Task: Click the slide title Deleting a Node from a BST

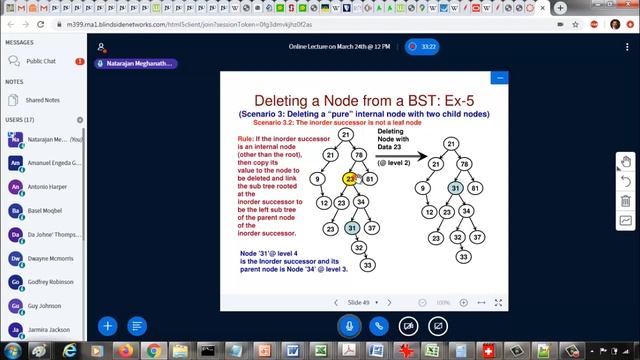Action: 364,100
